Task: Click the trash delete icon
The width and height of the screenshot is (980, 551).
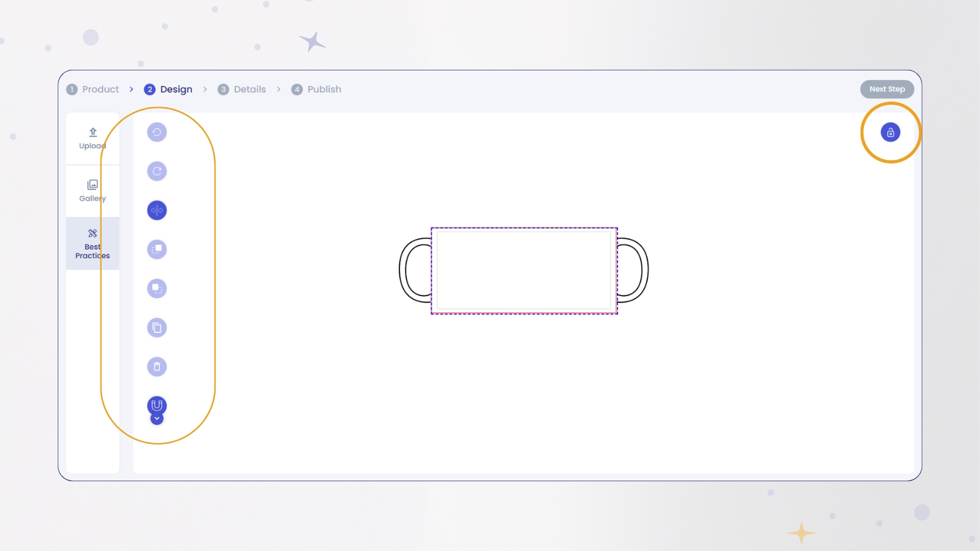Action: click(157, 367)
